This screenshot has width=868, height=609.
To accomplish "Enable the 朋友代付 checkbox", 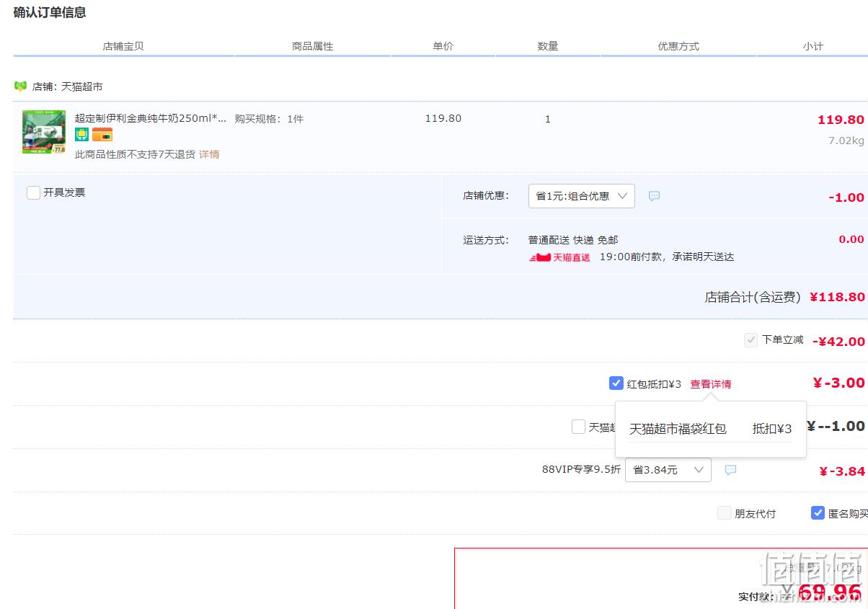I will click(725, 513).
